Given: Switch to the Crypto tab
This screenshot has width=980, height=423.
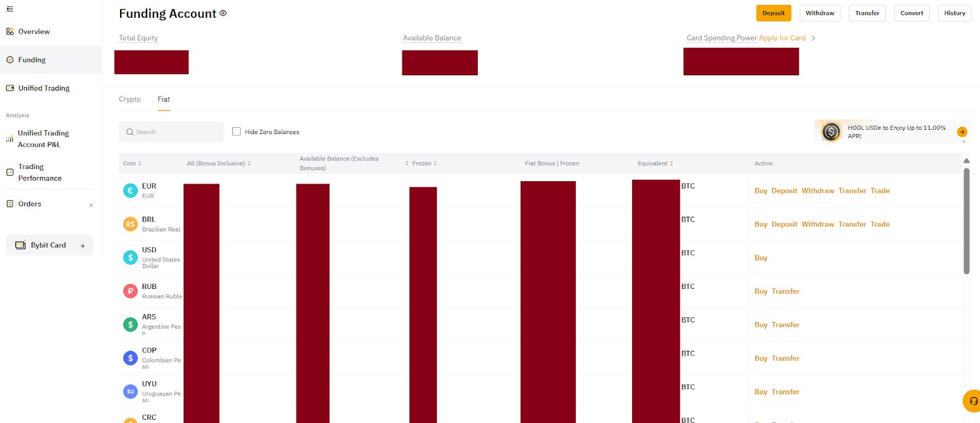Looking at the screenshot, I should pos(130,99).
